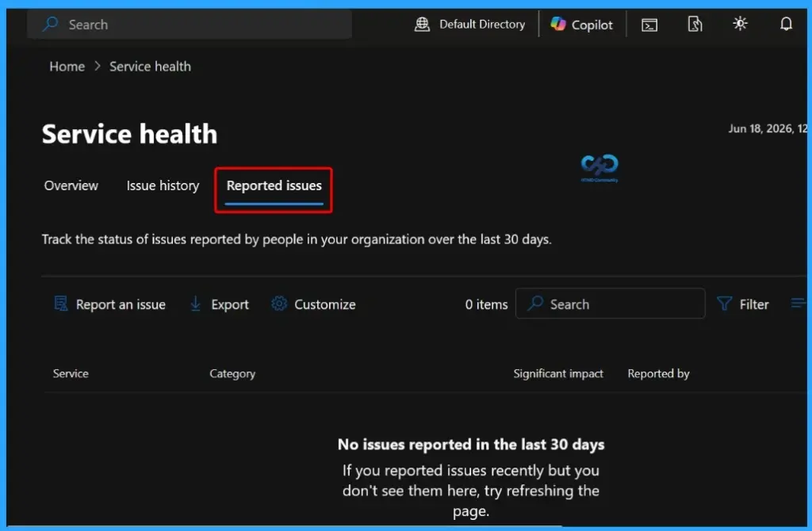Click the funnel Filter icon
This screenshot has height=531, width=812.
(x=725, y=304)
